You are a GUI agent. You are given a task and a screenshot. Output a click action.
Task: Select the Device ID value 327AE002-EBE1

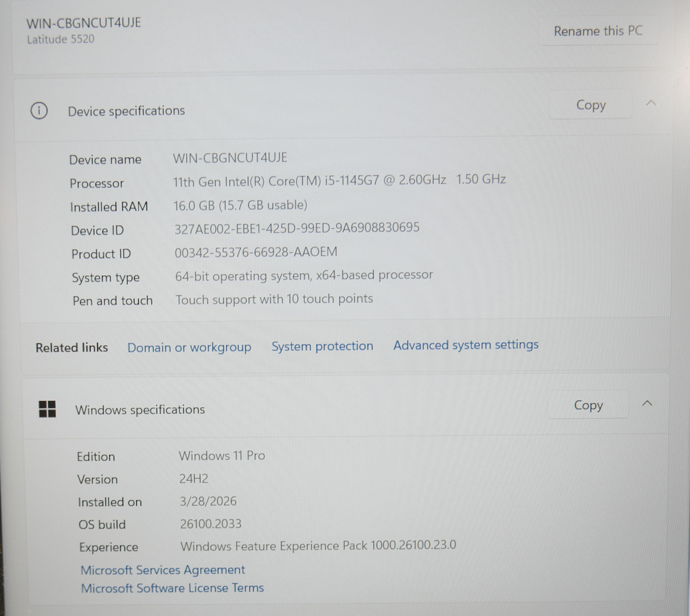point(297,228)
